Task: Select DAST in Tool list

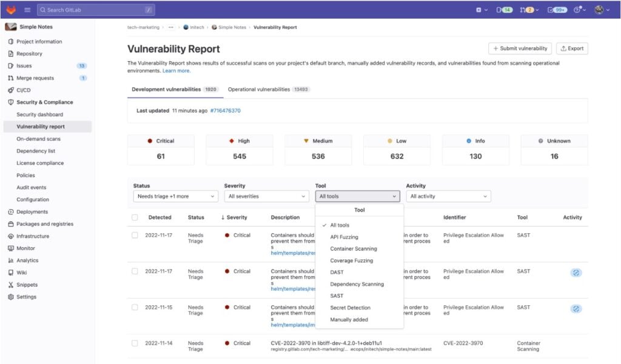Action: pos(359,272)
